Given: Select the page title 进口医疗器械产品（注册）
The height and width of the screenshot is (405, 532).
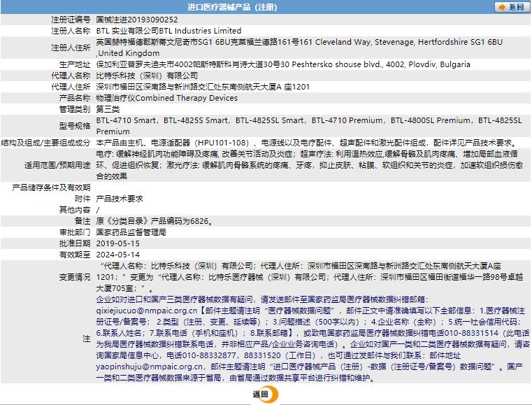Looking at the screenshot, I should click(232, 7).
